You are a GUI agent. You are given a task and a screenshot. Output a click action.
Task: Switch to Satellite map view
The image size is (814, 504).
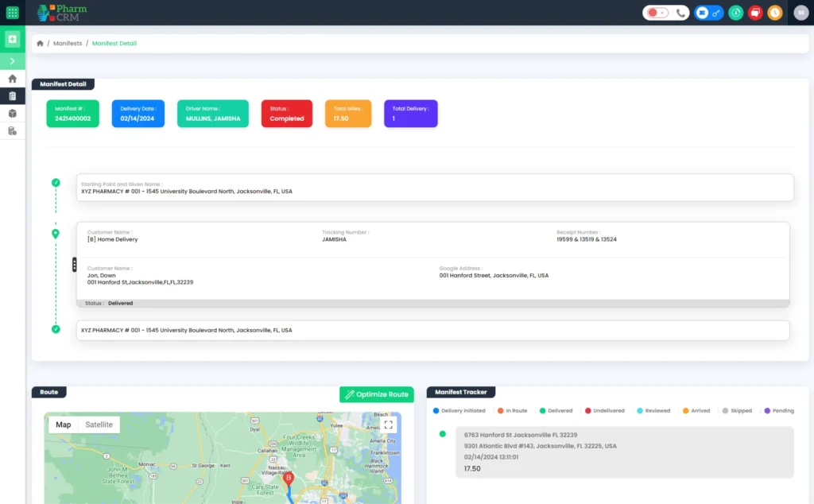[99, 425]
